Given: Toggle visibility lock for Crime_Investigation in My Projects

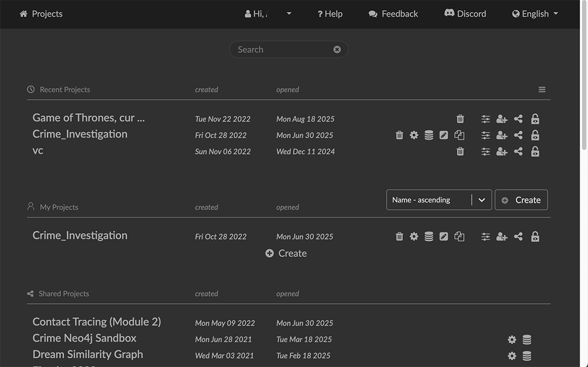Looking at the screenshot, I should (535, 236).
